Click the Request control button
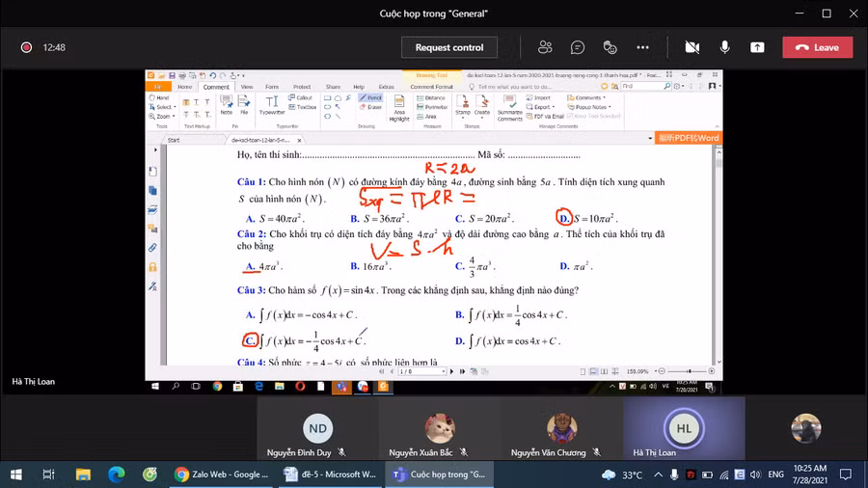This screenshot has width=868, height=488. [x=449, y=47]
